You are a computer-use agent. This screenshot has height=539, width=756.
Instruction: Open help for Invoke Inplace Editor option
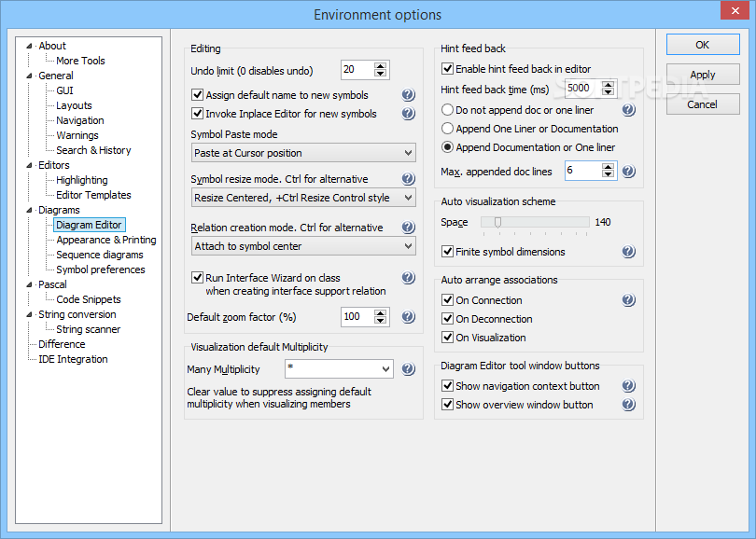[409, 114]
